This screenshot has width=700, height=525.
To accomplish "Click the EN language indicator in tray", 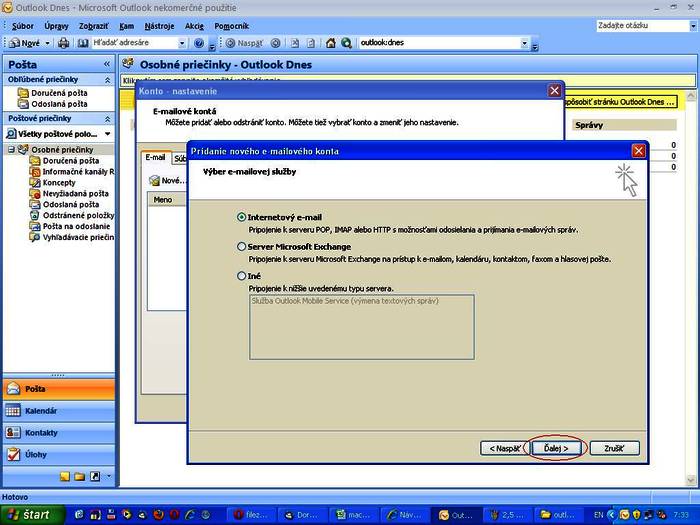I will (598, 515).
